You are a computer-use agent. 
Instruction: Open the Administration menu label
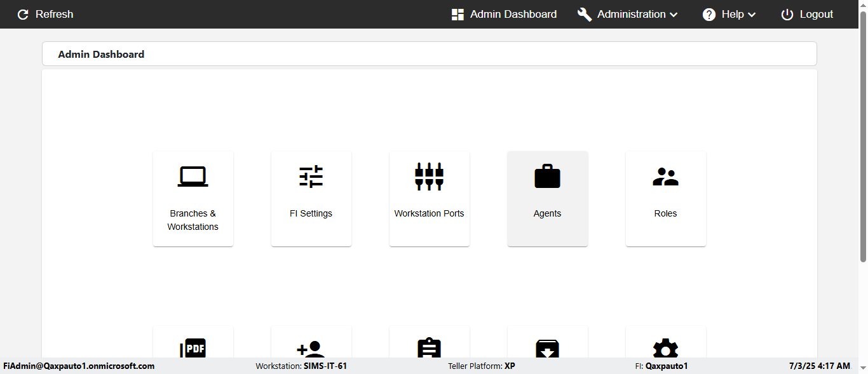point(632,14)
